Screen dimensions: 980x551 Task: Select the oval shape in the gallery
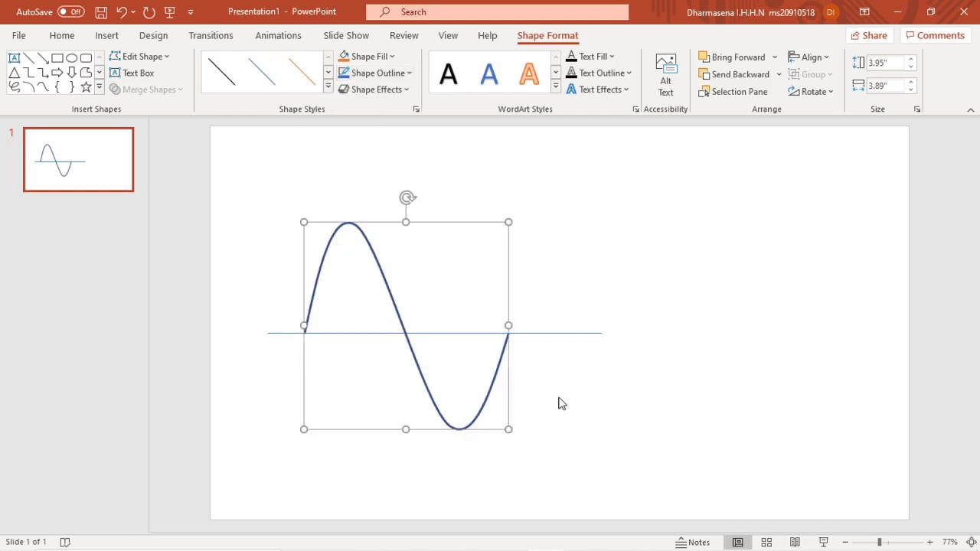click(71, 58)
